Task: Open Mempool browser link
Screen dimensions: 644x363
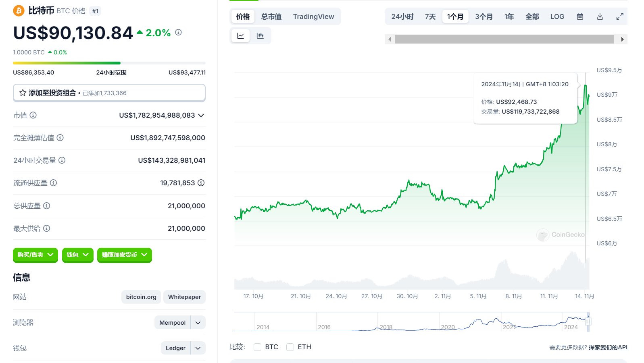Action: click(x=173, y=323)
